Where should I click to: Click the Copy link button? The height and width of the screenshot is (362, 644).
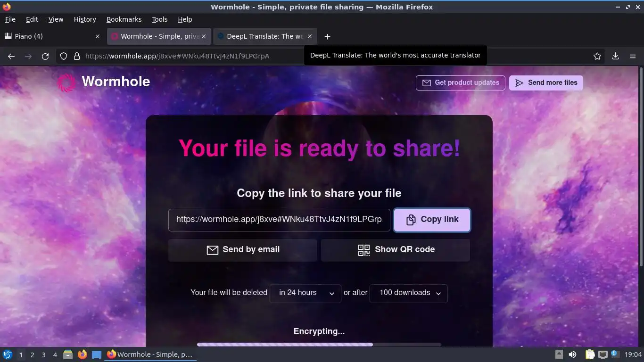click(x=432, y=220)
